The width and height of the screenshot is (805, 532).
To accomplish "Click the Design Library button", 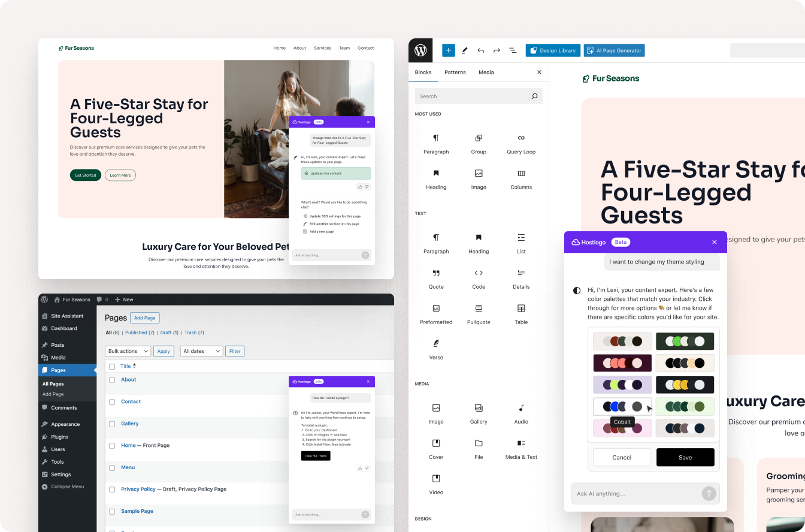I will (553, 50).
